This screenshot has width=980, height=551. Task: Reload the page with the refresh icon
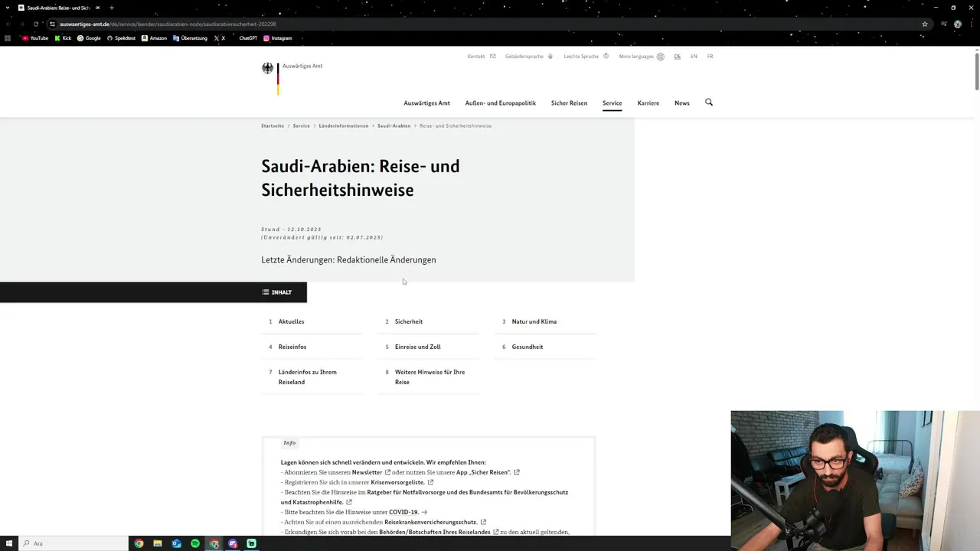pyautogui.click(x=36, y=24)
